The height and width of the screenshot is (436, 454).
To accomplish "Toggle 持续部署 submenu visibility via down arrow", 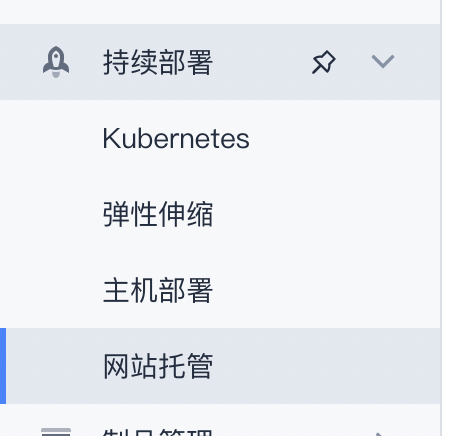I will coord(383,62).
